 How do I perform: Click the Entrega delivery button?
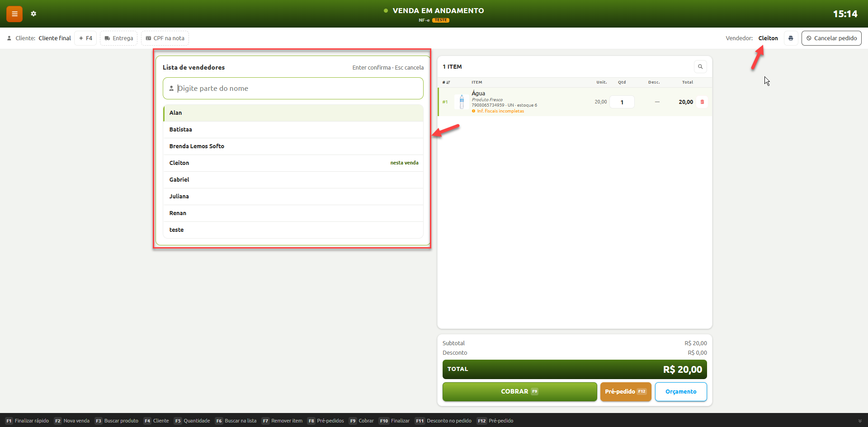point(119,38)
